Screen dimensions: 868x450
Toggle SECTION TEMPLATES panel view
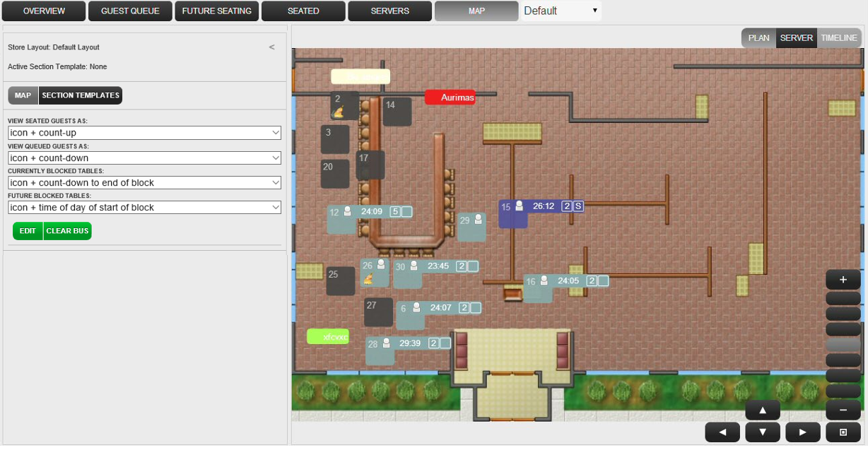click(x=81, y=95)
